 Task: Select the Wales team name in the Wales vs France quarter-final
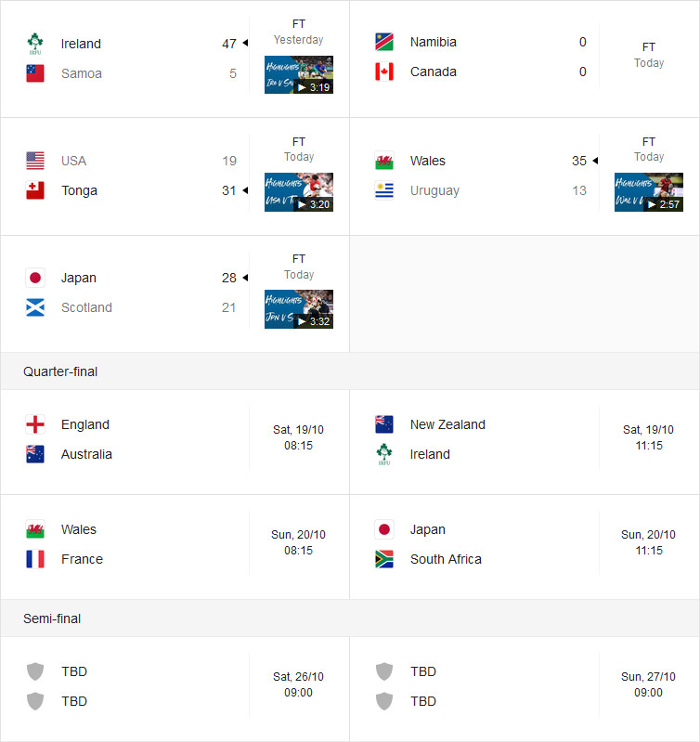(79, 529)
